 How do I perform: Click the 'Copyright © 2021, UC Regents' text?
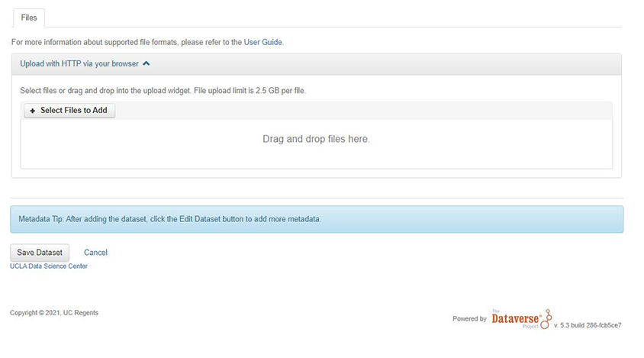54,313
